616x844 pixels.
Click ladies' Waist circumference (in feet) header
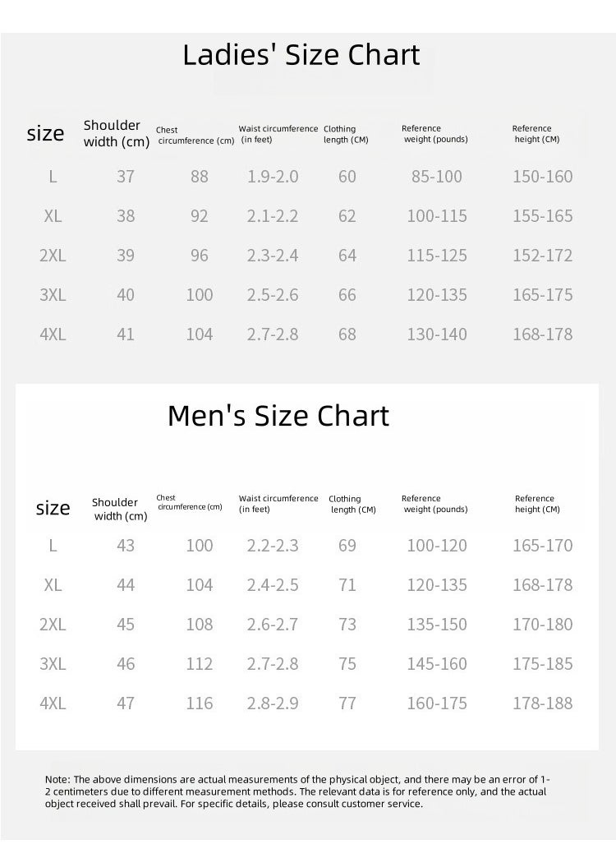[x=278, y=134]
